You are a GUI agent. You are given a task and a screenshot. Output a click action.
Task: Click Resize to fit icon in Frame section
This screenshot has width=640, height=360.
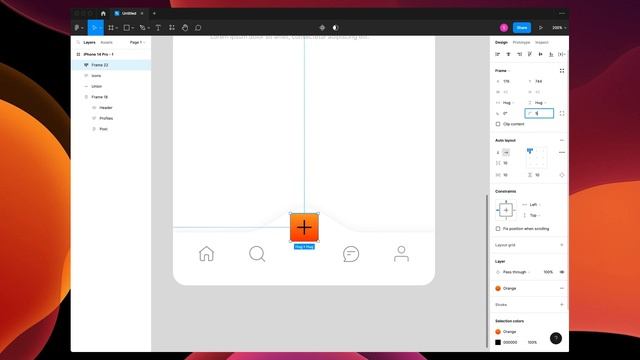pos(562,71)
